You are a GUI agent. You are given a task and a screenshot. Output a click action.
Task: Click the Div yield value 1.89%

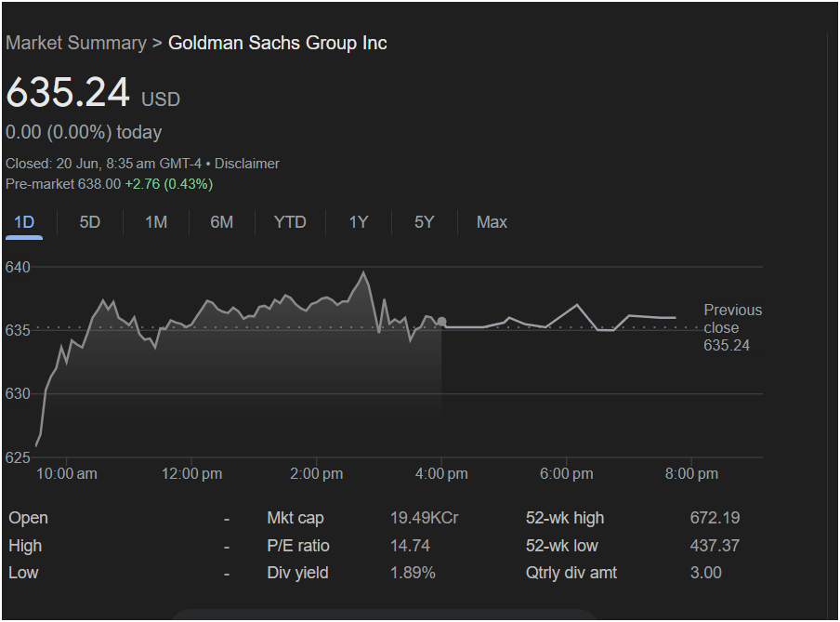tap(413, 573)
